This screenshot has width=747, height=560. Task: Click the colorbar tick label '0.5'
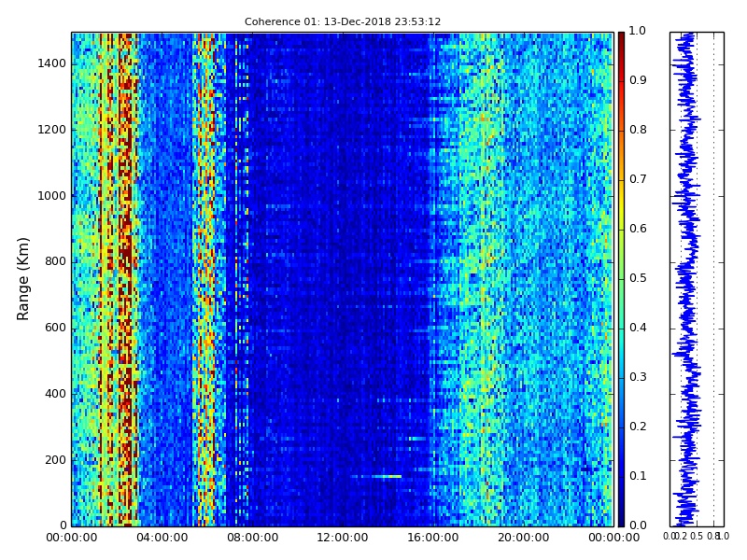(x=638, y=278)
